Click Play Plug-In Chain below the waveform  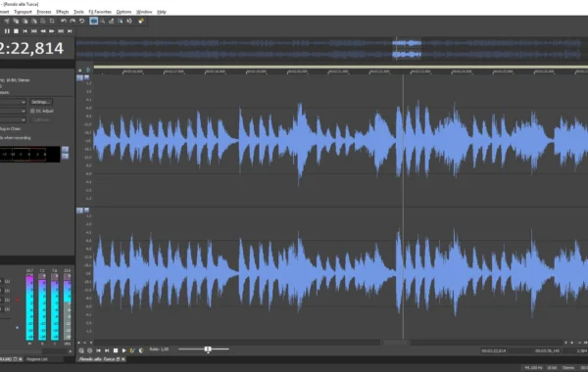pyautogui.click(x=132, y=350)
